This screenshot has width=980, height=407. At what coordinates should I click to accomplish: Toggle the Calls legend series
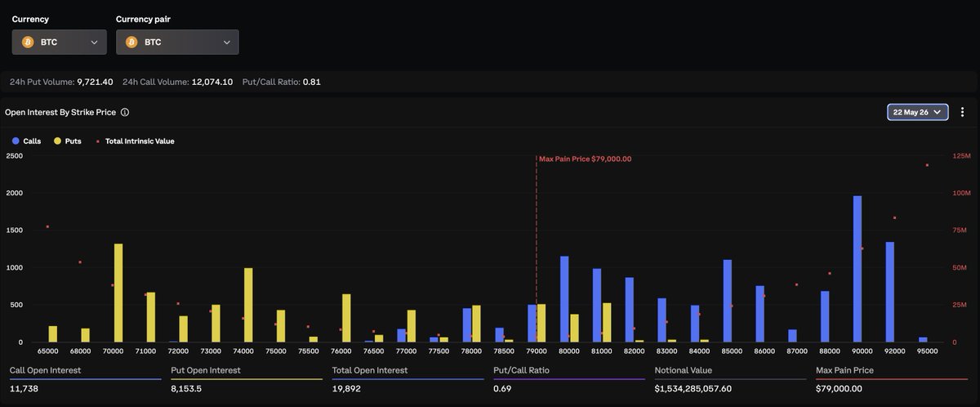[26, 141]
